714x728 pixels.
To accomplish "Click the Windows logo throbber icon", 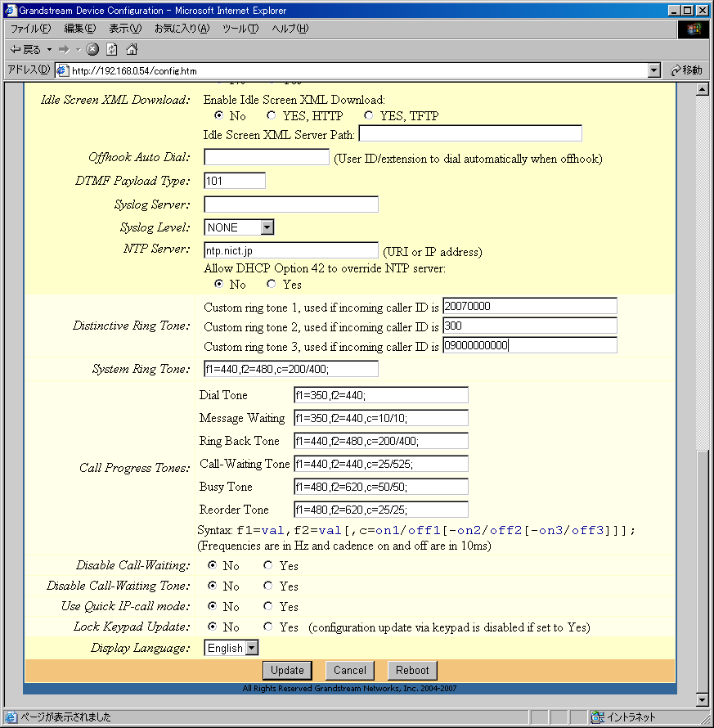I will pos(694,29).
